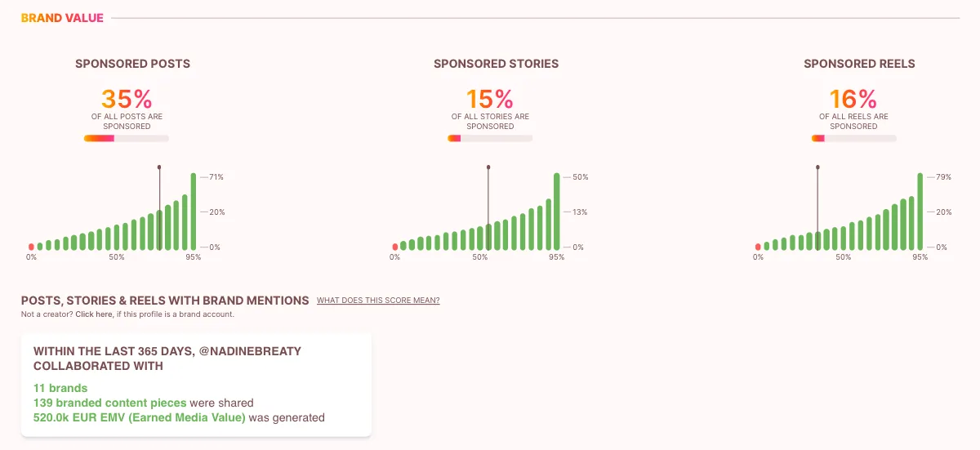Click the tallest bar in Sponsored Stories chart

click(557, 212)
